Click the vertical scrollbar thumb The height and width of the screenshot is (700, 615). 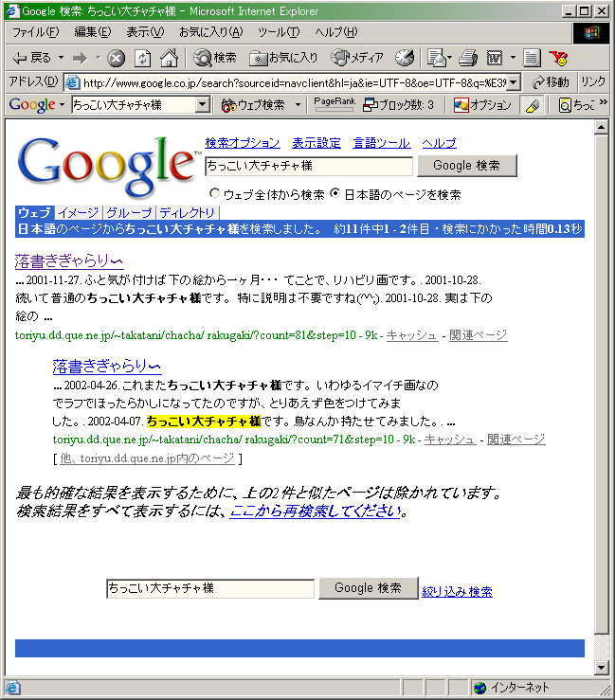click(x=601, y=384)
